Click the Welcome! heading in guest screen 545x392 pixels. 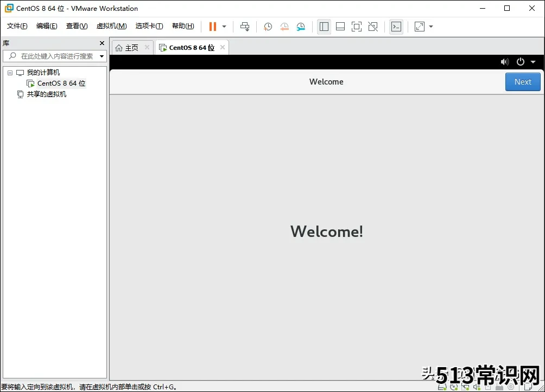click(327, 232)
